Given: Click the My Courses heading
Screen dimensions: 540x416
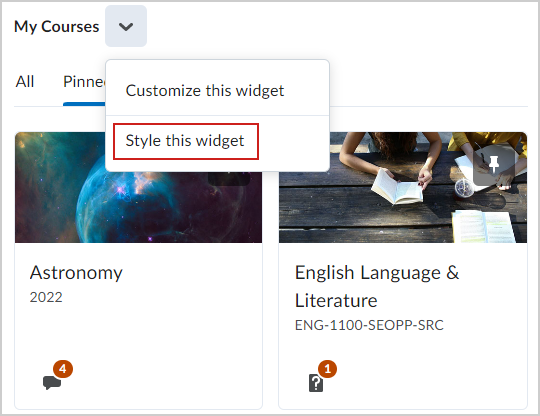Looking at the screenshot, I should point(57,27).
